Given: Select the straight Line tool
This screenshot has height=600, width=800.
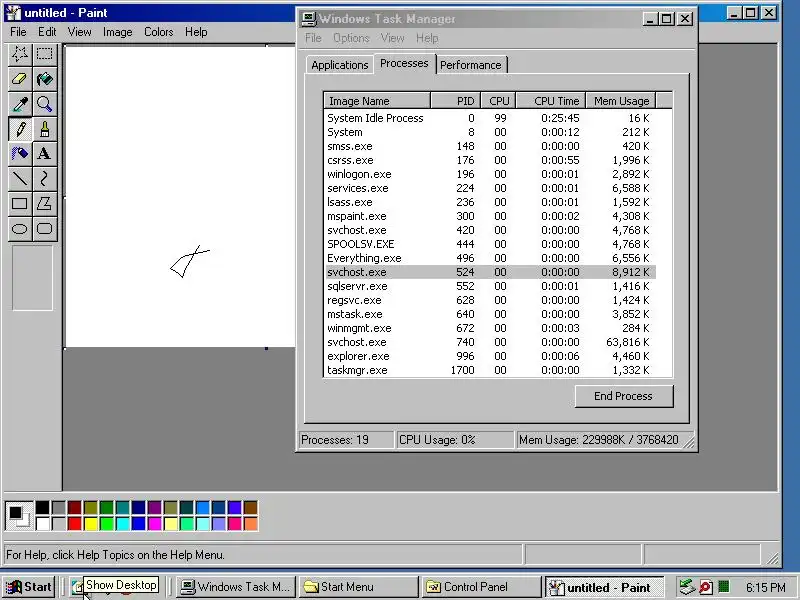Looking at the screenshot, I should [x=20, y=179].
